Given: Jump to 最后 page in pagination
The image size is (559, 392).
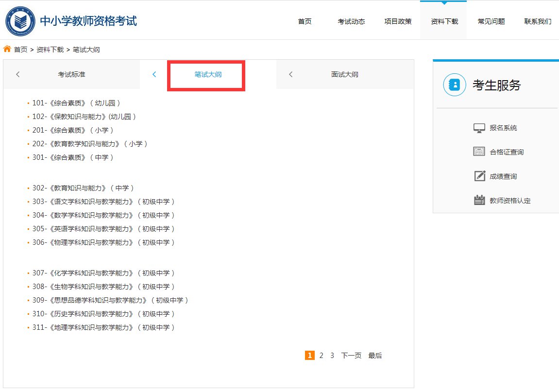Looking at the screenshot, I should 374,356.
